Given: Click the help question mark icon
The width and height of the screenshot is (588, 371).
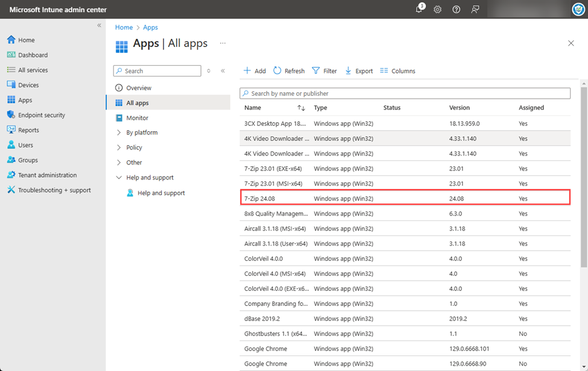Looking at the screenshot, I should click(x=457, y=10).
